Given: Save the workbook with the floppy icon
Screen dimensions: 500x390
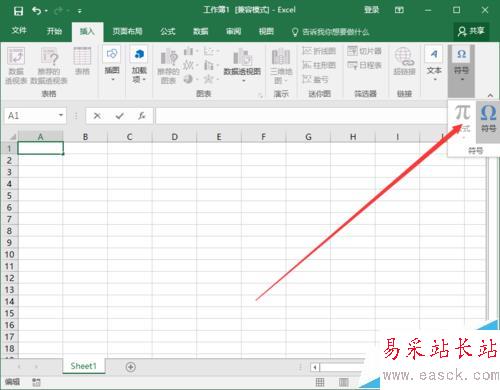Looking at the screenshot, I should (x=18, y=11).
